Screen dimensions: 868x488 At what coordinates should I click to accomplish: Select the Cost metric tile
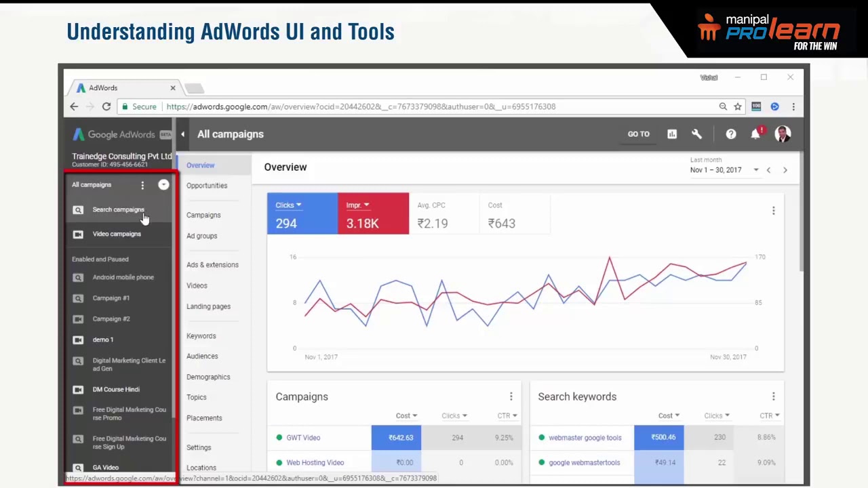pos(515,213)
